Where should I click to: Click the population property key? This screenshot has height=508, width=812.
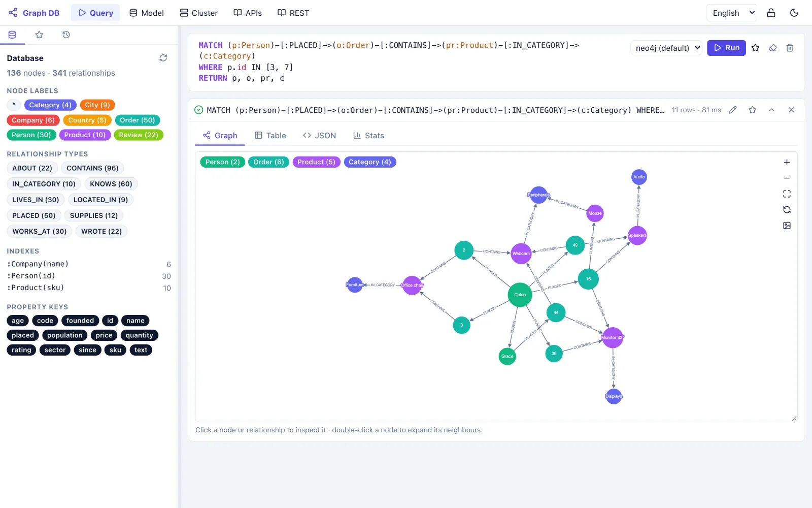pyautogui.click(x=64, y=335)
